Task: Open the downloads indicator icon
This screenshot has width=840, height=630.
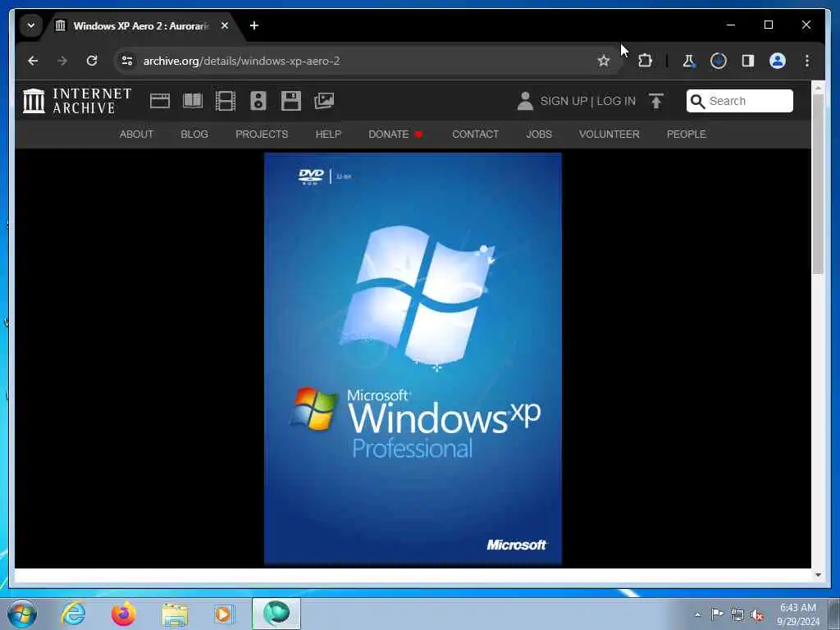Action: (719, 61)
